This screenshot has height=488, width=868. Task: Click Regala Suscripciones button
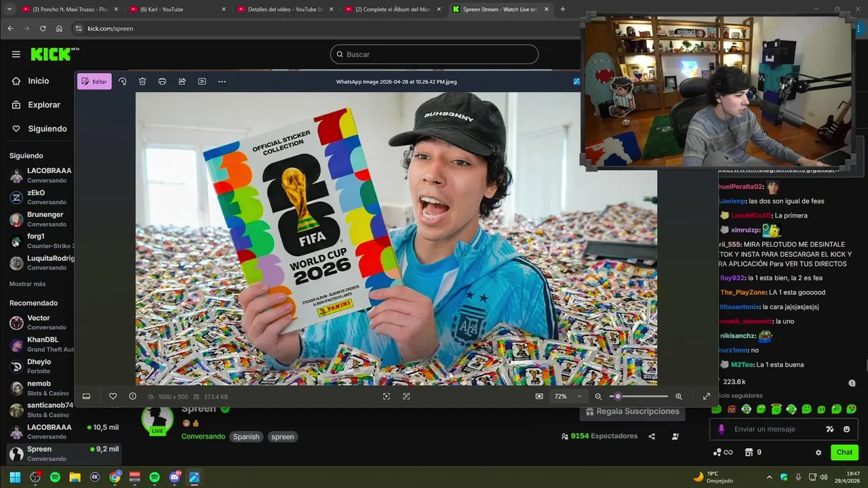632,411
